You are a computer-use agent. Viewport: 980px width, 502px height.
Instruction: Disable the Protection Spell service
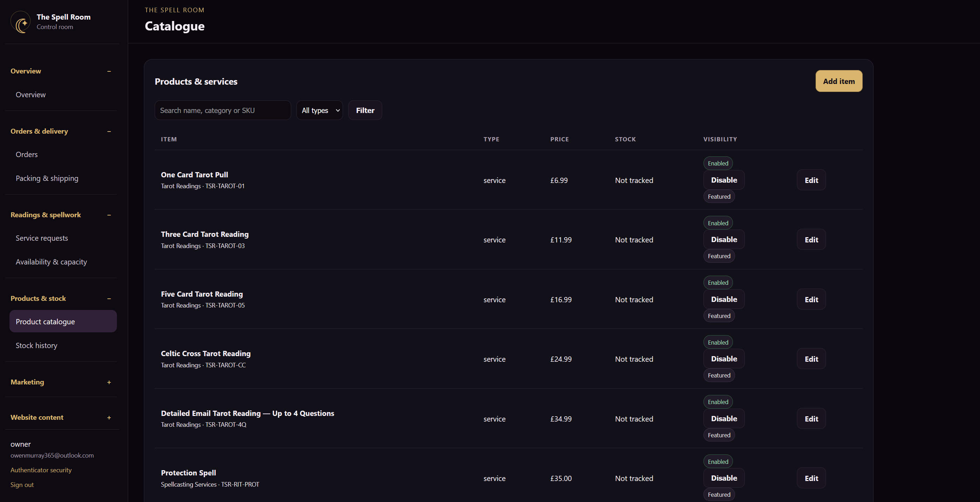point(724,478)
